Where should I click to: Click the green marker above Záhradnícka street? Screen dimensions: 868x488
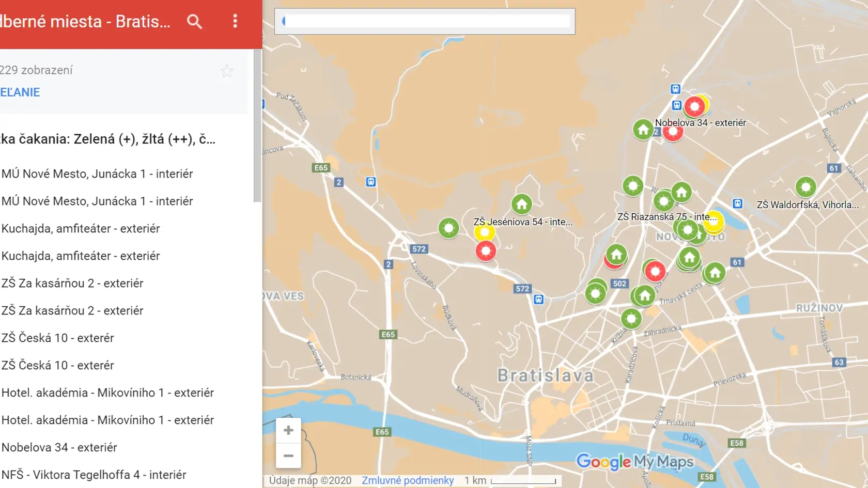coord(631,319)
